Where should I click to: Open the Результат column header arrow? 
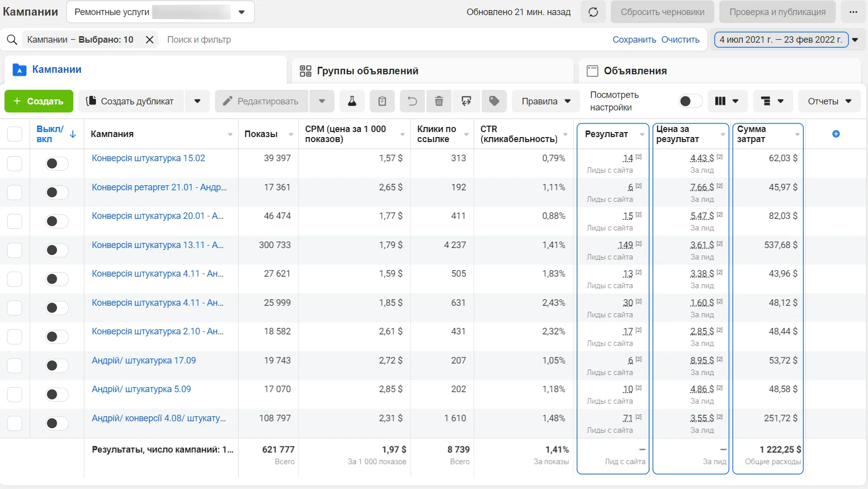(642, 135)
